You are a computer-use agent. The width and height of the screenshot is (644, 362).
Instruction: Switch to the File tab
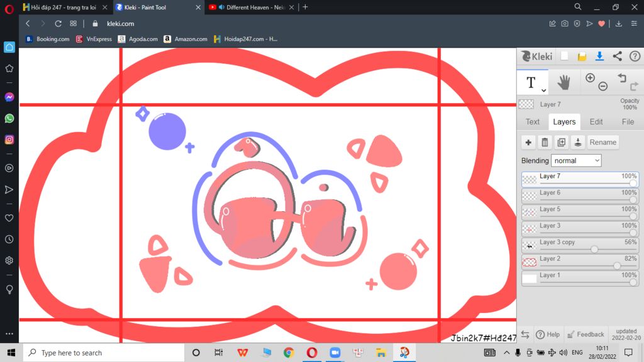click(628, 122)
